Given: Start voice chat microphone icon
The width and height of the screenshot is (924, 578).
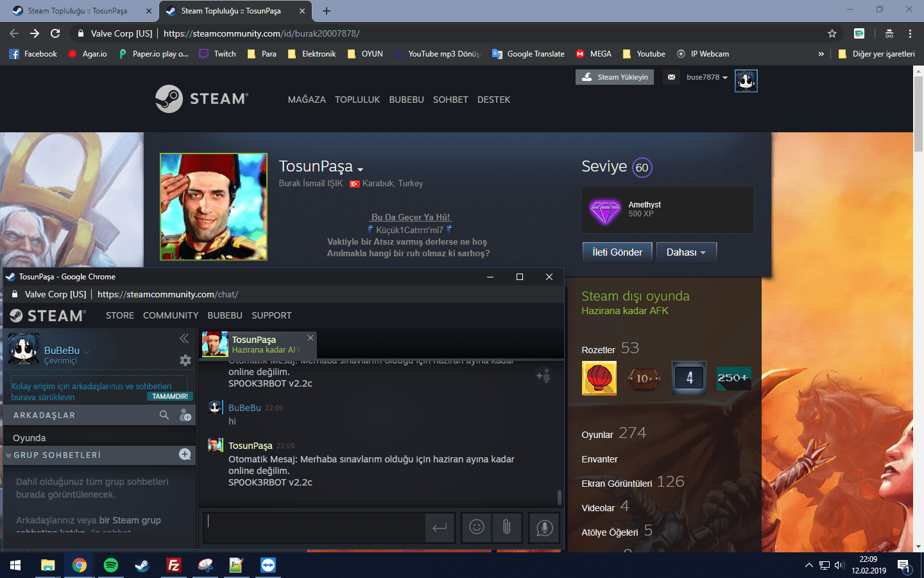Looking at the screenshot, I should (544, 528).
